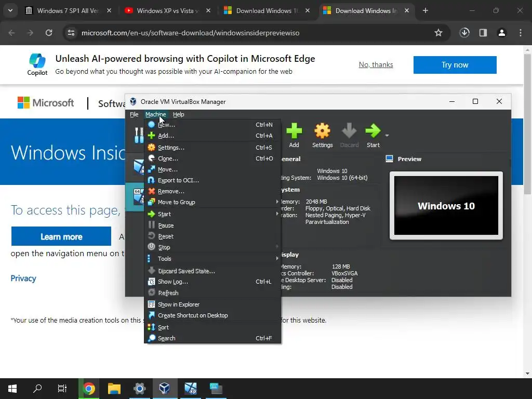
Task: Click the site information icon
Action: [x=71, y=33]
